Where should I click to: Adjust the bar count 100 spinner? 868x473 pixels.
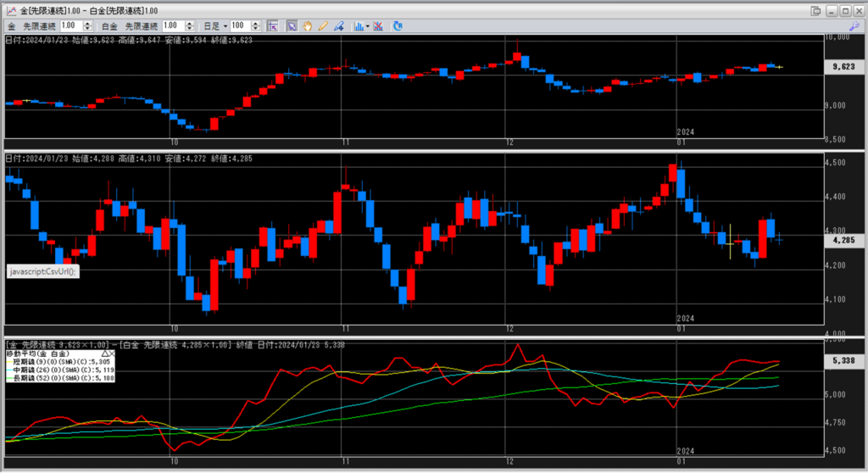pyautogui.click(x=255, y=26)
